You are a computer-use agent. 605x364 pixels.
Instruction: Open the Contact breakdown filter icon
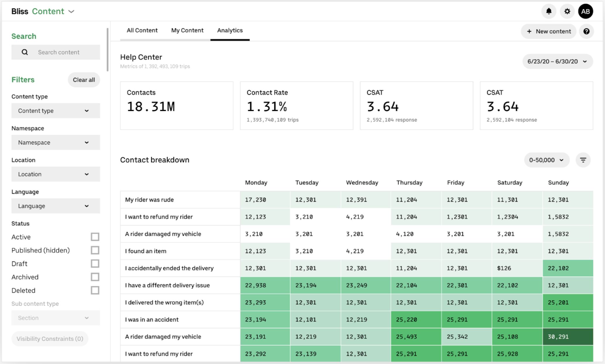click(583, 160)
